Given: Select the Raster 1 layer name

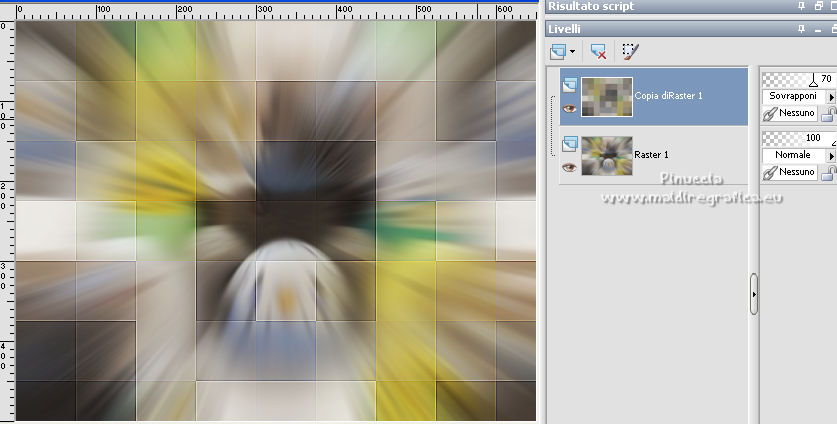Looking at the screenshot, I should (651, 154).
